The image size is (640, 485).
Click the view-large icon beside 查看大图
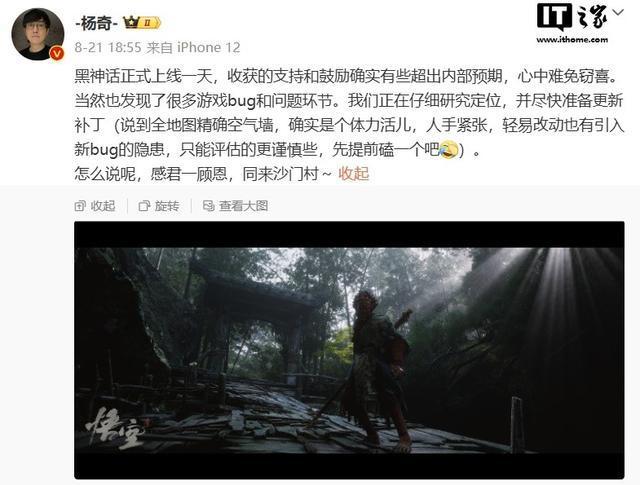click(209, 206)
